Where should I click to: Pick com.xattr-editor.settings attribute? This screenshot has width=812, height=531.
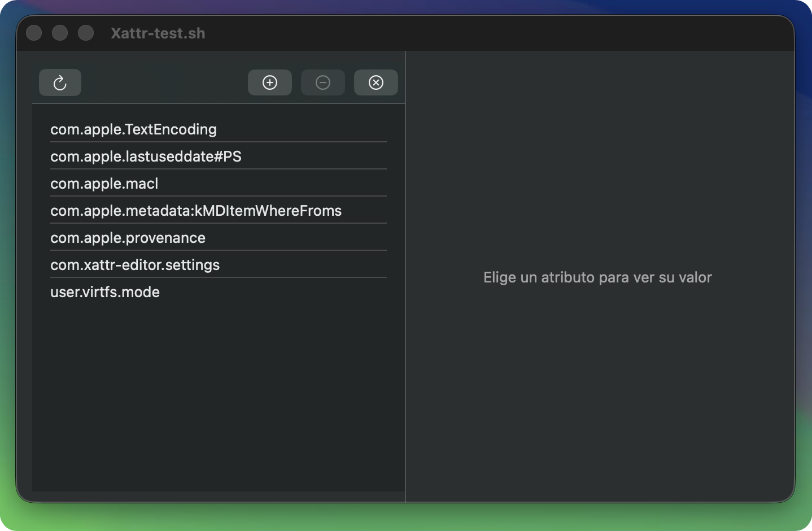tap(135, 265)
